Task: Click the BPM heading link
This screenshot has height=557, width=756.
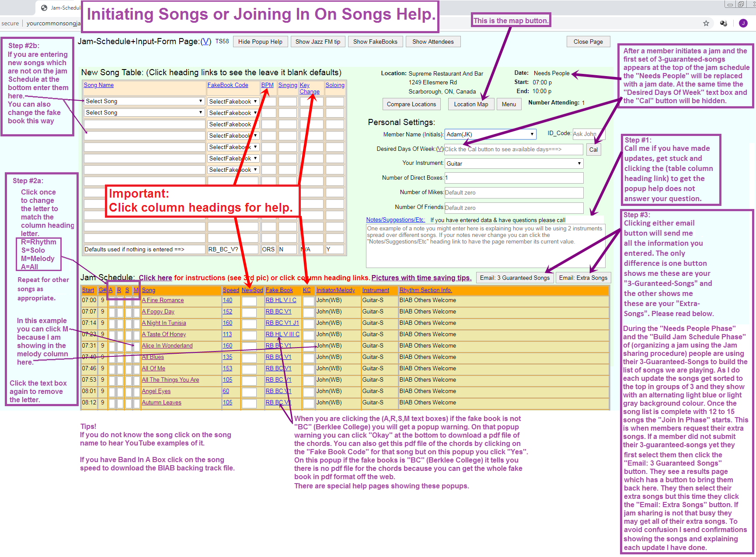Action: 268,85
